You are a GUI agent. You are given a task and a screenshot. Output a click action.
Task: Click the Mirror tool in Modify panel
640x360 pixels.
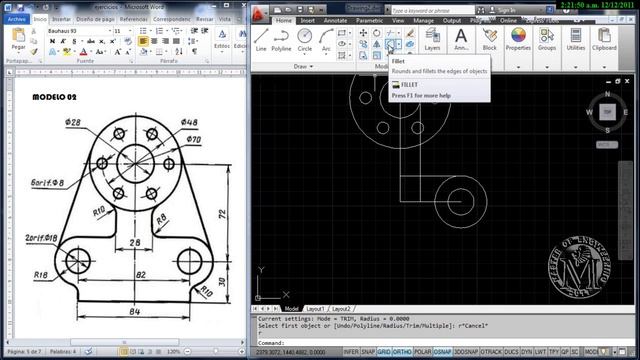377,44
